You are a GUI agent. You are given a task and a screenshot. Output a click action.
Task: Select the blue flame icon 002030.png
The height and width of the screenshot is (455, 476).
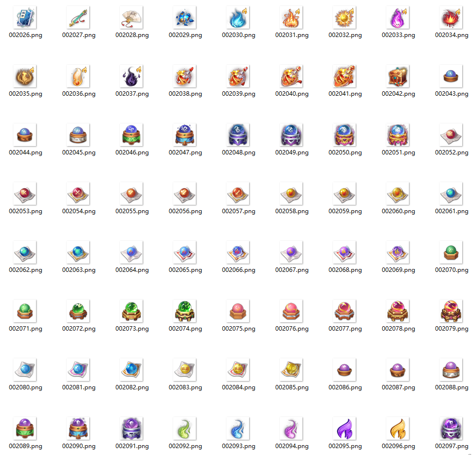click(x=238, y=18)
